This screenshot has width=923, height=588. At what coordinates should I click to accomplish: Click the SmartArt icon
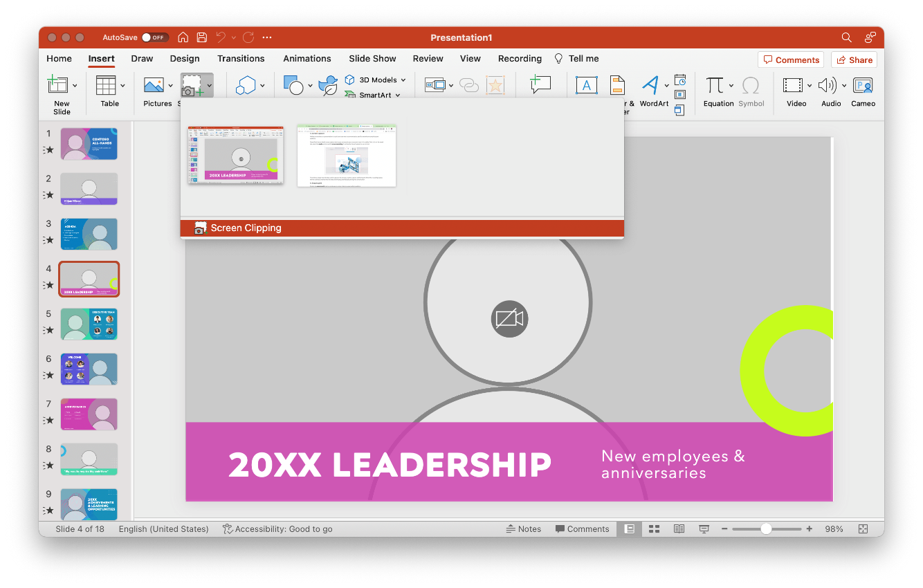350,95
